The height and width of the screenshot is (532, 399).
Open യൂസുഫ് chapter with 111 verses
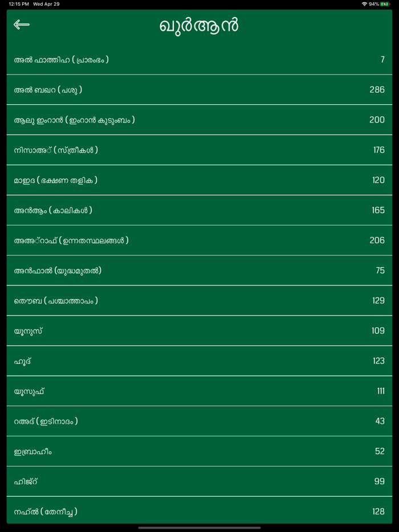(x=199, y=391)
